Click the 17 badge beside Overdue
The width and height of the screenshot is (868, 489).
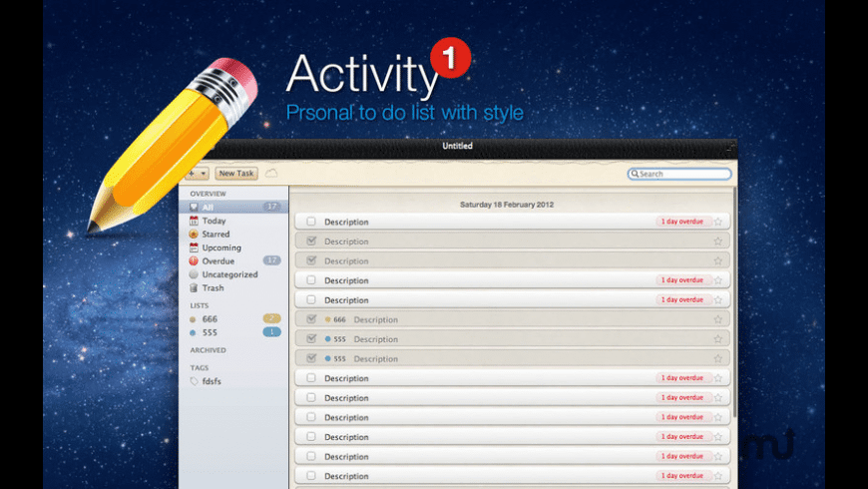click(271, 260)
